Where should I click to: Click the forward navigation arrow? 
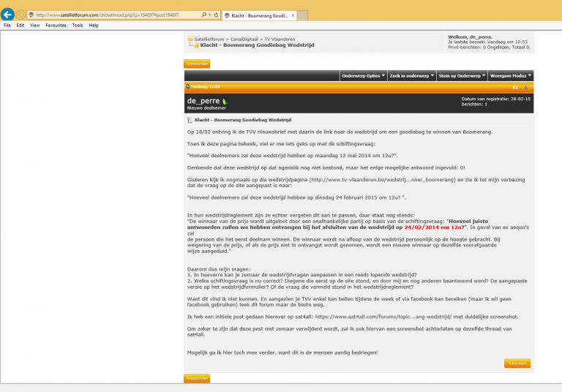pos(21,15)
